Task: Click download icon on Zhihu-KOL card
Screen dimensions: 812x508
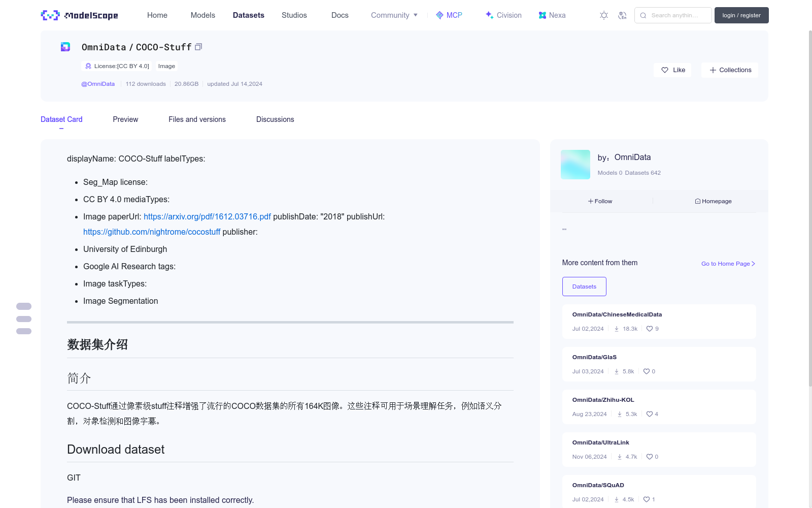Action: click(620, 414)
